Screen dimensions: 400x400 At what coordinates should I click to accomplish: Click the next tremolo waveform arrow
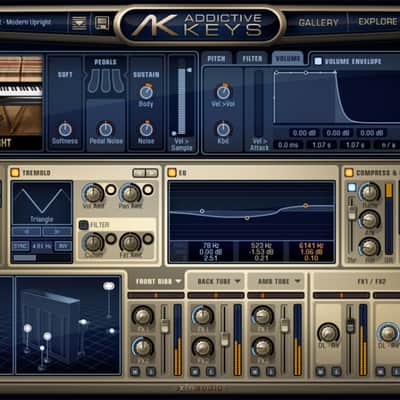click(57, 231)
